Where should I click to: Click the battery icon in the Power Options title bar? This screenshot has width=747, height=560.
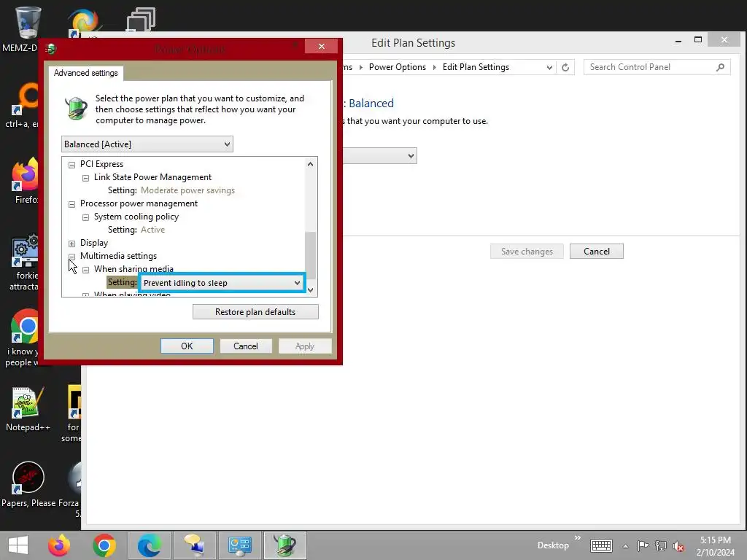(x=51, y=49)
